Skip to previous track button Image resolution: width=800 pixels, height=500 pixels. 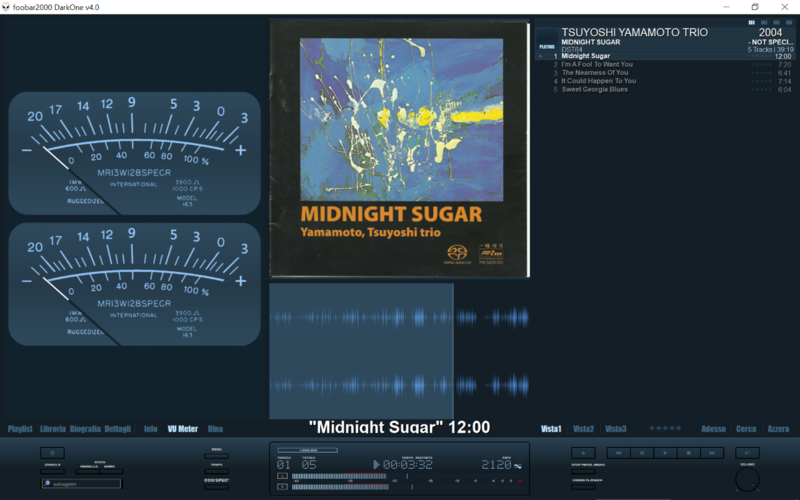[618, 453]
